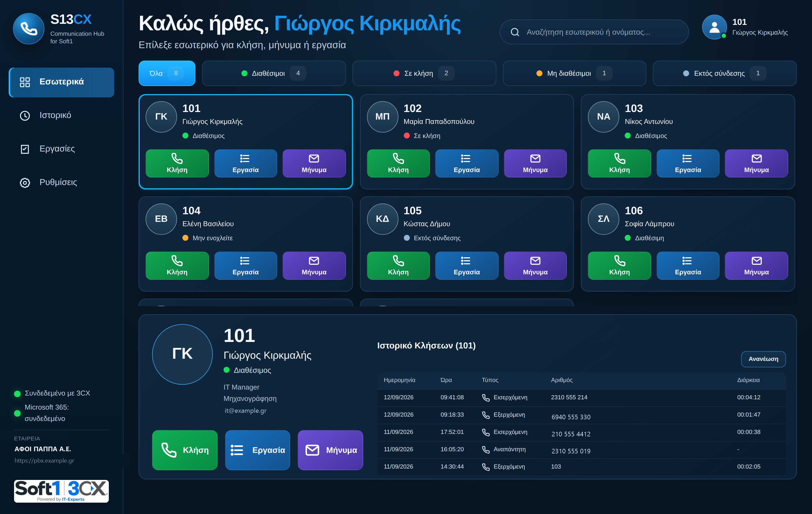The image size is (812, 514).
Task: Click the ΣΛ avatar on card 106
Action: pyautogui.click(x=604, y=219)
